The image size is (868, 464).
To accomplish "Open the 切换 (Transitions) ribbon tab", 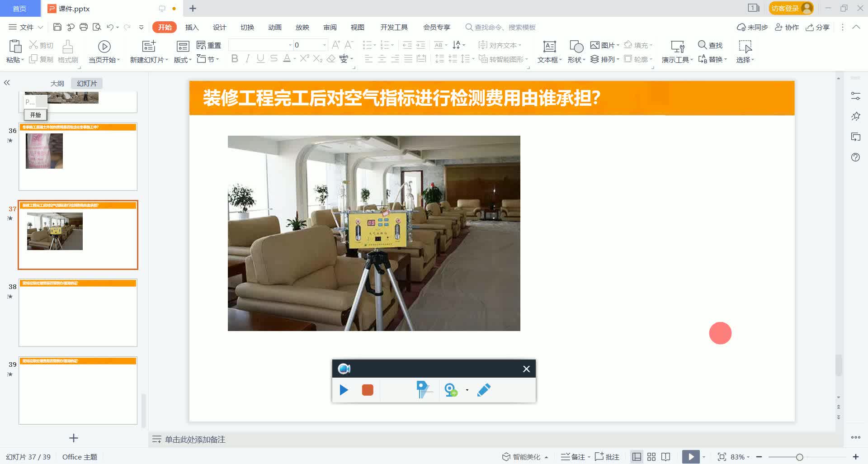I will point(247,27).
